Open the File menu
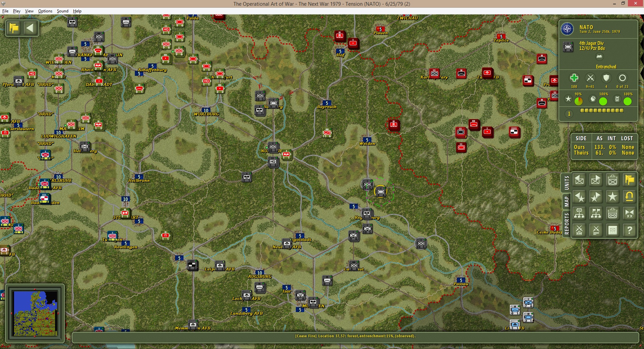Image resolution: width=644 pixels, height=349 pixels. pyautogui.click(x=5, y=11)
